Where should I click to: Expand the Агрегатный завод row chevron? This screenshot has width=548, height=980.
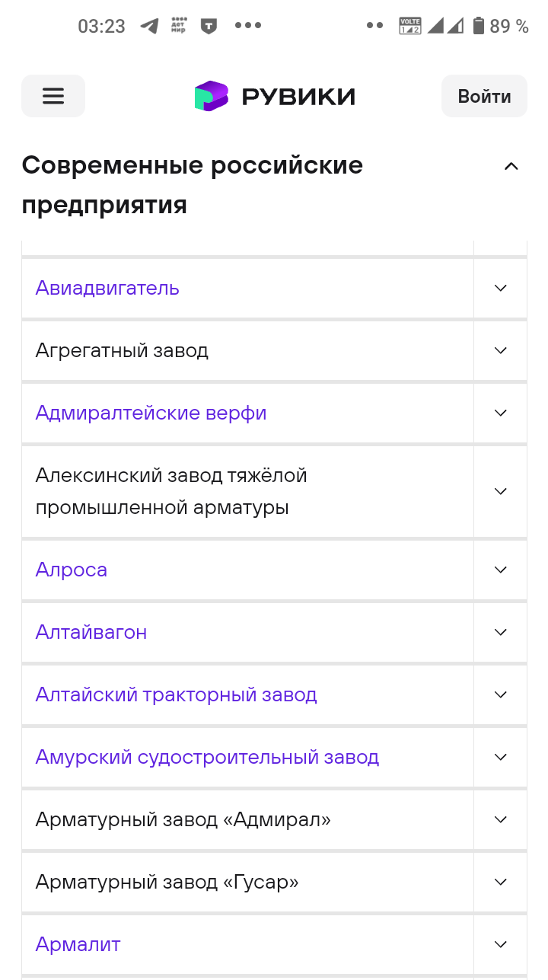pos(500,350)
